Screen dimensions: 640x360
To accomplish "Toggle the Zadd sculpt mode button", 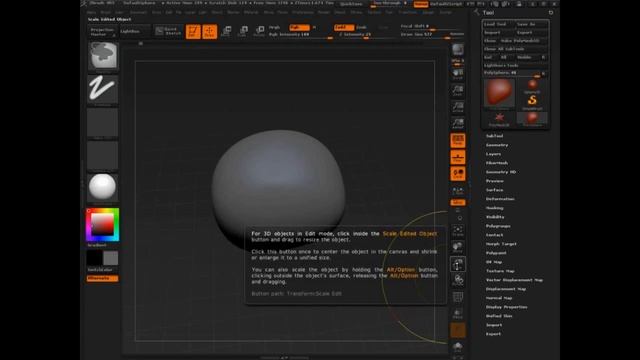I will (344, 27).
